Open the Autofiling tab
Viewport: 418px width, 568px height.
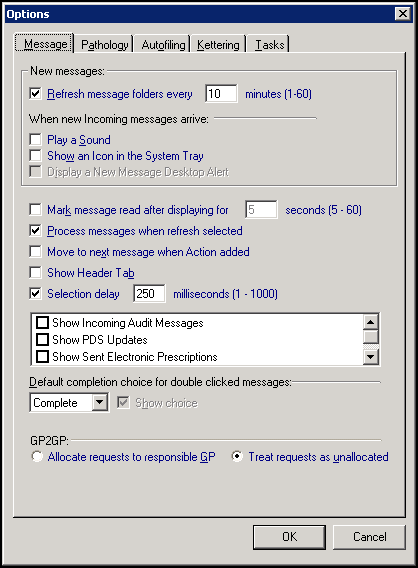(163, 45)
